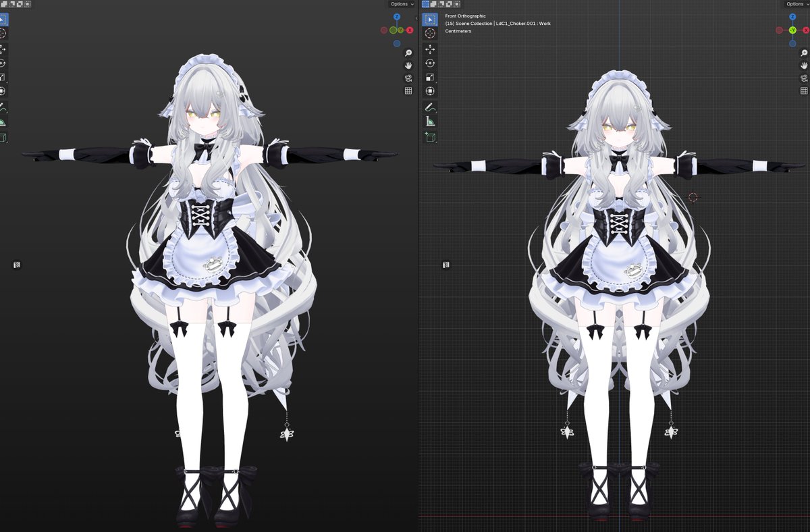Choose Extend selection mode in right viewport header
This screenshot has height=532, width=810.
(x=433, y=4)
